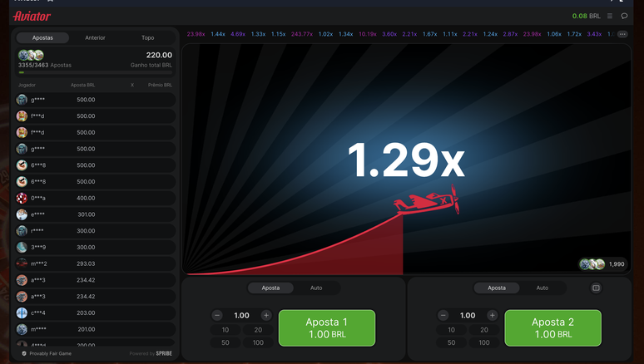The width and height of the screenshot is (644, 364).
Task: Choose 10 quick amount in second panel
Action: click(451, 330)
